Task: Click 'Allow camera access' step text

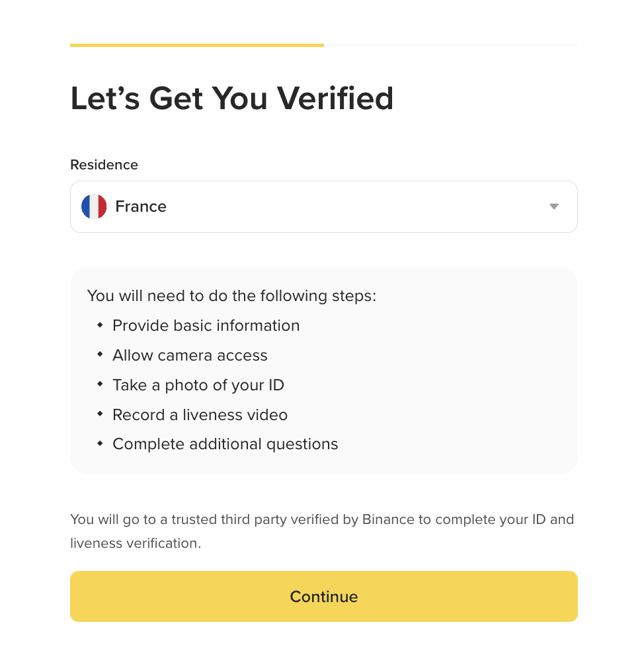Action: (190, 355)
